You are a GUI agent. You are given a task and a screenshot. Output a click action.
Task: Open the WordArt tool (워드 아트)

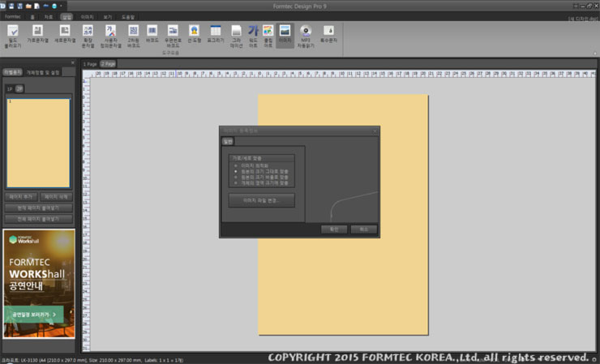click(253, 36)
